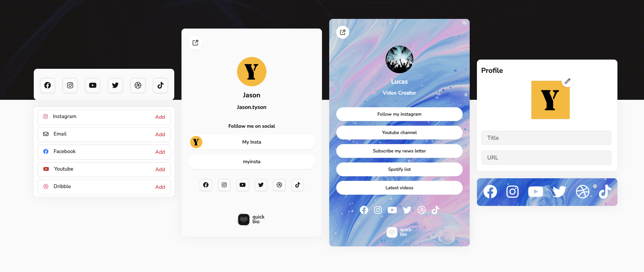Screen dimensions: 644x272
Task: Click Add next to Instagram link
Action: tap(160, 117)
